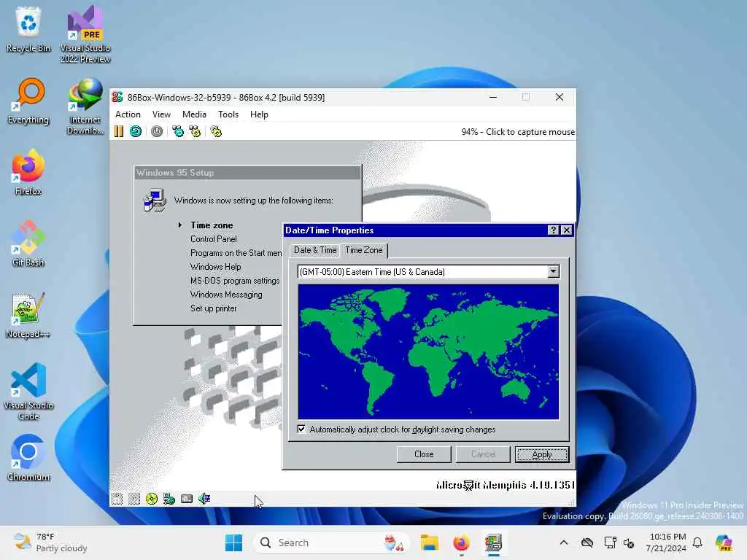This screenshot has width=747, height=560.
Task: Click the Apply button in Date/Time Properties
Action: pos(542,454)
